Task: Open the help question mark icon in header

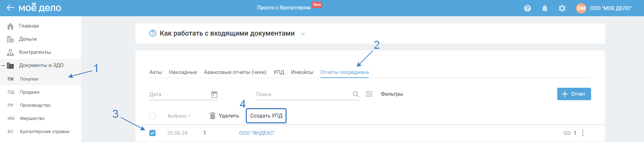Action: (x=527, y=8)
